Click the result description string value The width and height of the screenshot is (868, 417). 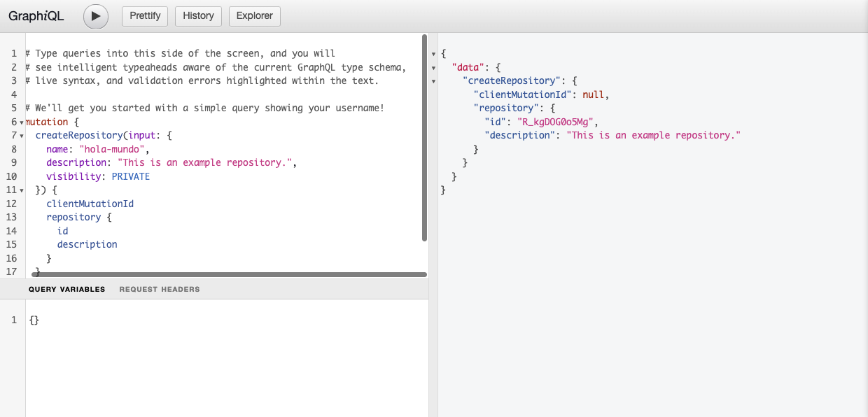point(653,135)
